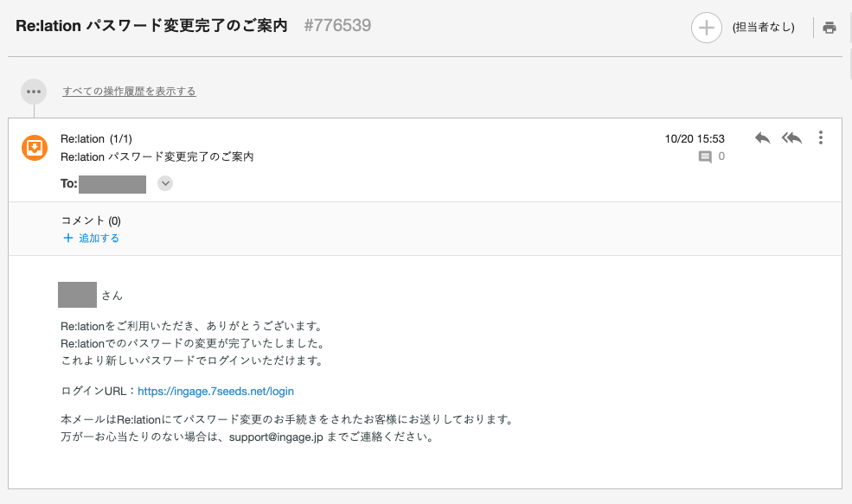This screenshot has width=852, height=504.
Task: Click the line beginning 本メールはRe:lationにて
Action: click(x=287, y=419)
